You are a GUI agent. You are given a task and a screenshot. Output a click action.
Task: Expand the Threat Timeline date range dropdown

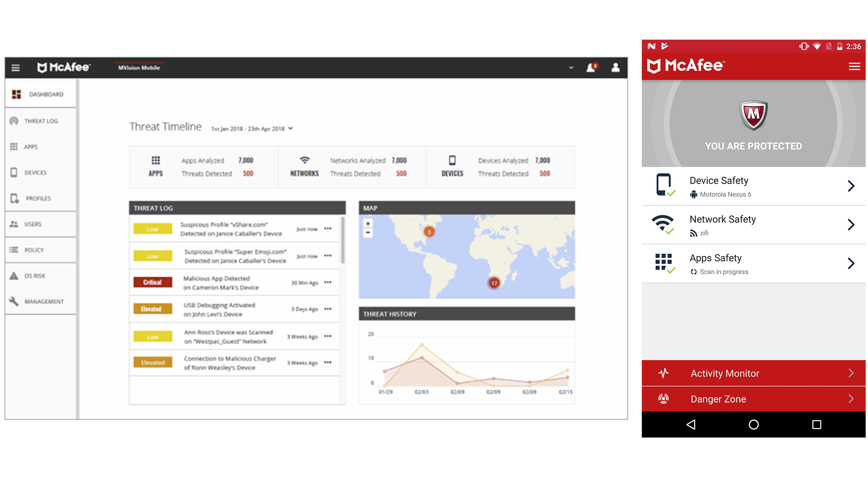pos(252,129)
